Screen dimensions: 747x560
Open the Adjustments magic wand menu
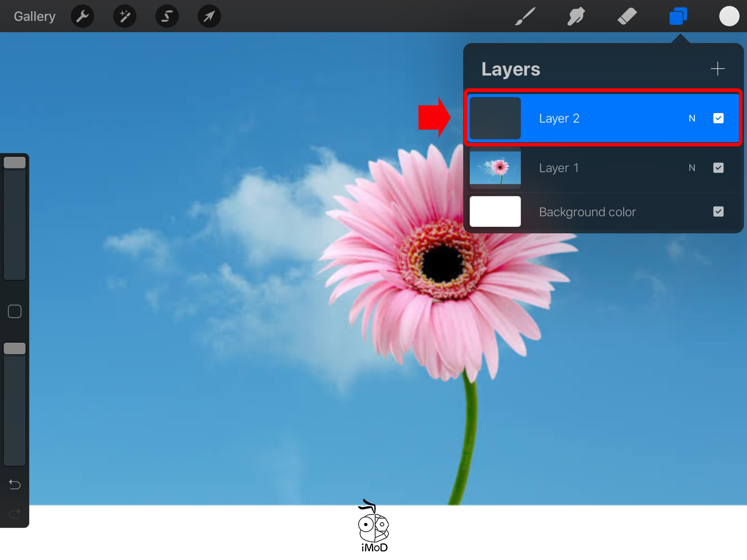[125, 17]
